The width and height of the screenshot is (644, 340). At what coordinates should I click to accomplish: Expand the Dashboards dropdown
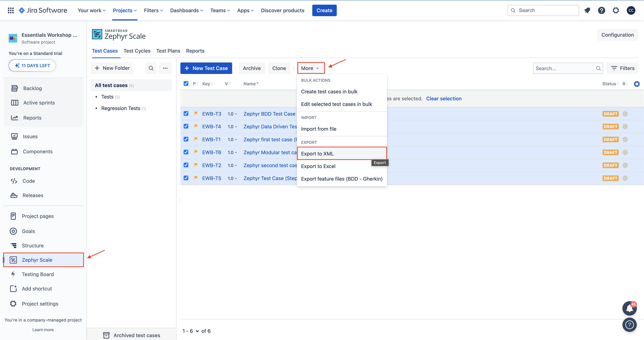(187, 10)
